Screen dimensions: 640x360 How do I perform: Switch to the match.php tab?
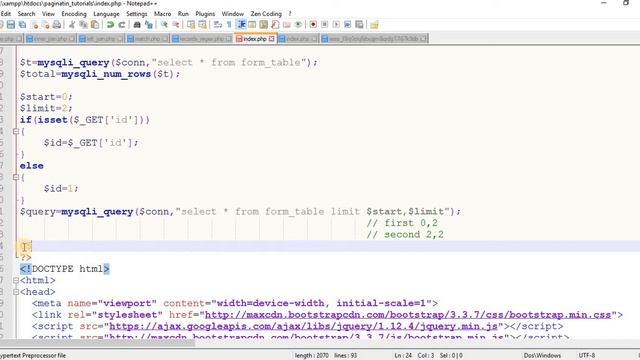147,39
